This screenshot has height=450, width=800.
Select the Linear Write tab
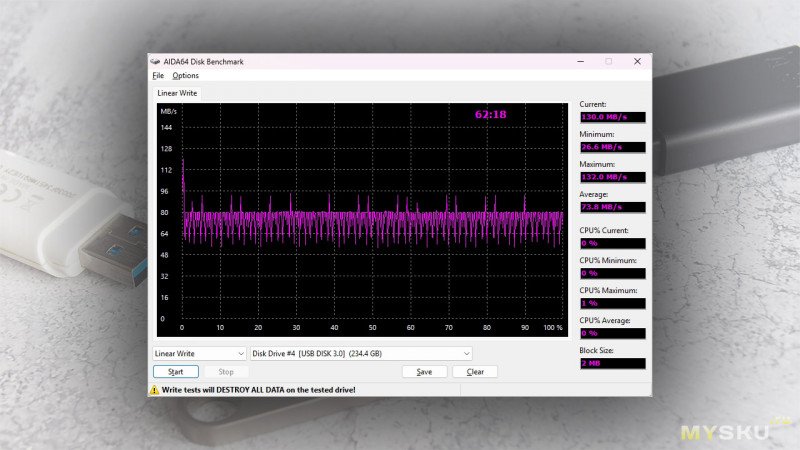point(177,93)
